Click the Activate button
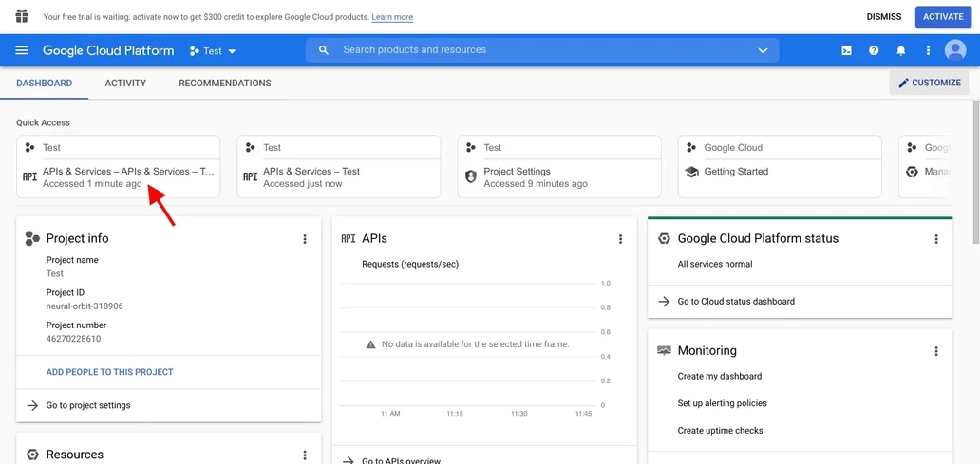The width and height of the screenshot is (980, 464). point(943,17)
